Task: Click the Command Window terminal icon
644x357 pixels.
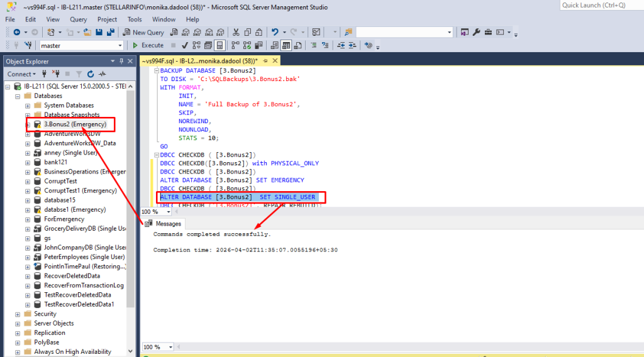Action: tap(500, 33)
